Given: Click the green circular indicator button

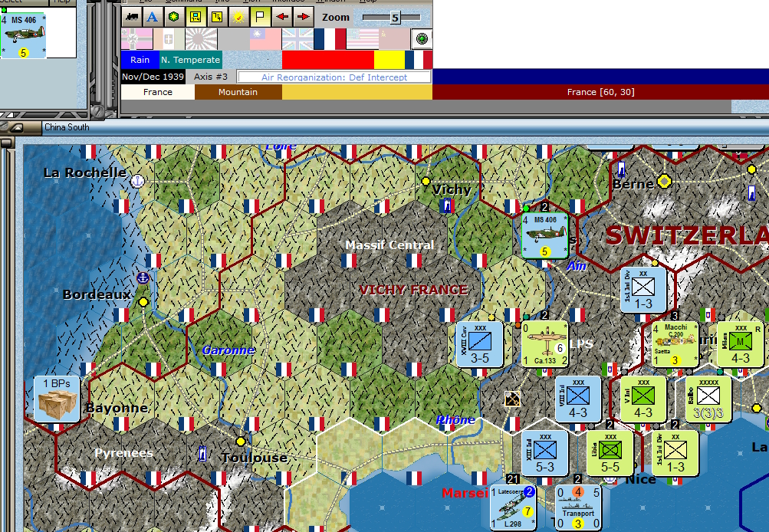Looking at the screenshot, I should point(422,39).
